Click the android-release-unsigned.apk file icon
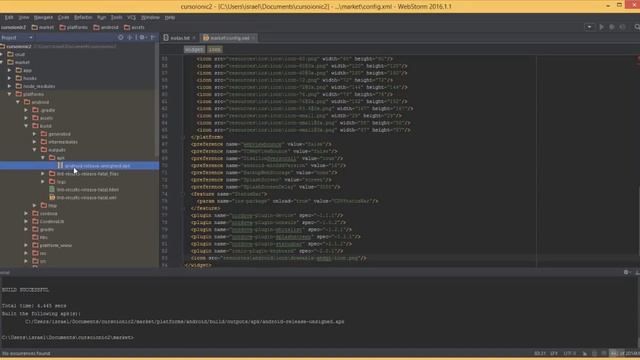The height and width of the screenshot is (360, 640). [60, 165]
